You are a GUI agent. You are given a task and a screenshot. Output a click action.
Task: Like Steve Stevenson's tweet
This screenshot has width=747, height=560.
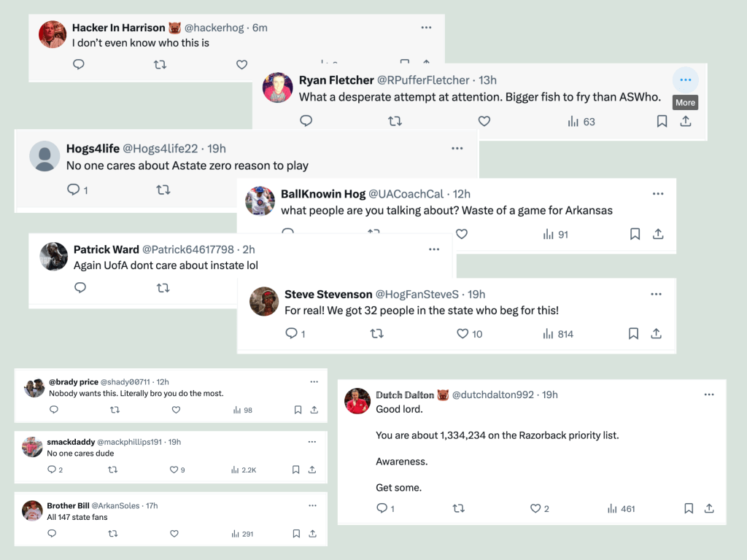coord(462,334)
